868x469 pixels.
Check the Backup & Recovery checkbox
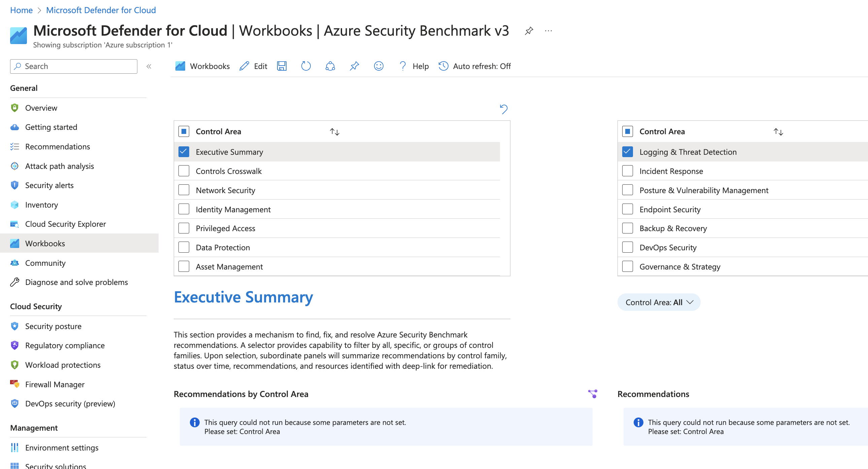pos(627,228)
